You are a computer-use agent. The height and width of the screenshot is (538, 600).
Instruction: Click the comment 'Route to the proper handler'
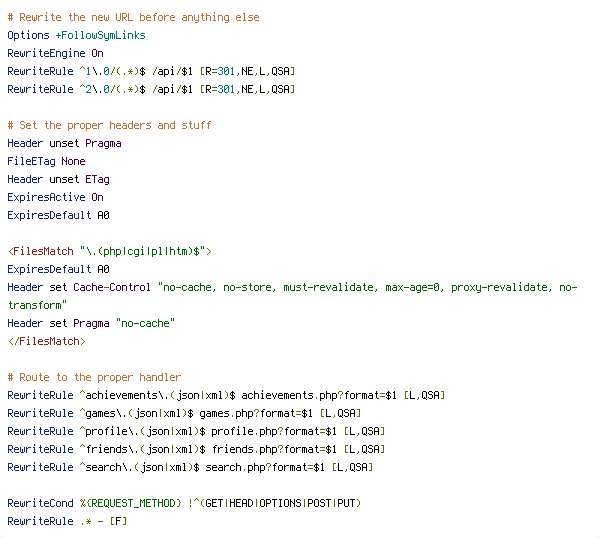point(94,377)
